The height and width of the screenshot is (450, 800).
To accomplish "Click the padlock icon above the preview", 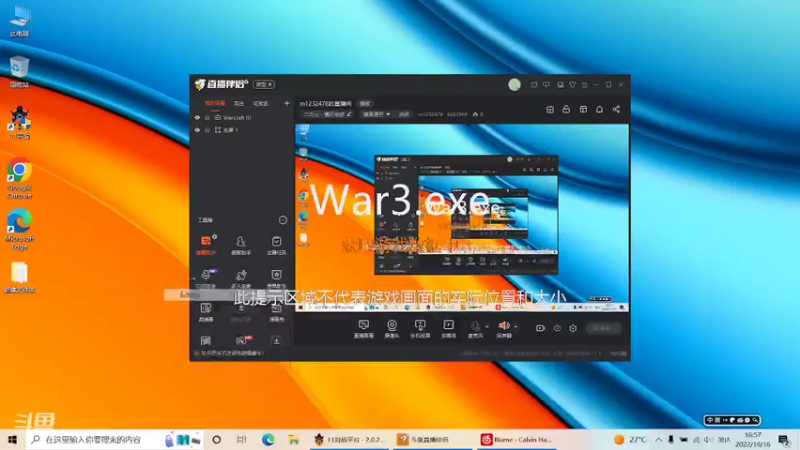I will [566, 110].
